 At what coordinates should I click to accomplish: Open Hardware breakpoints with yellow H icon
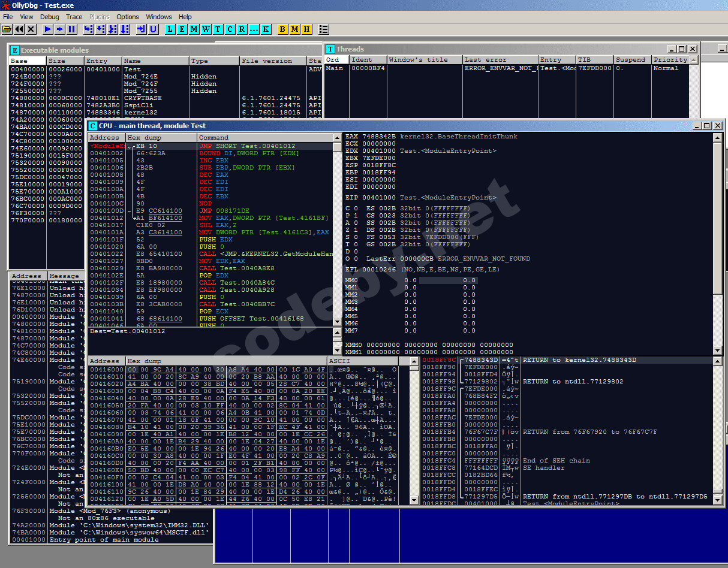(x=306, y=29)
